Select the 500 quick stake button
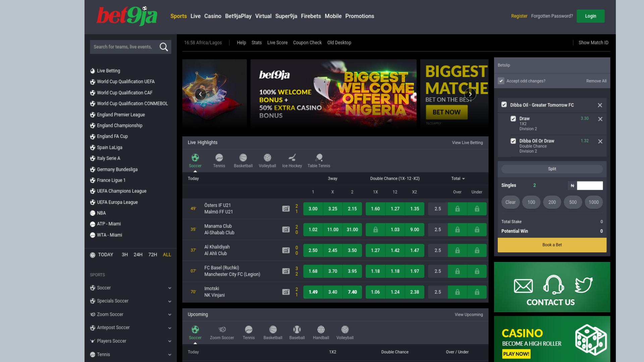644x362 pixels. 573,202
